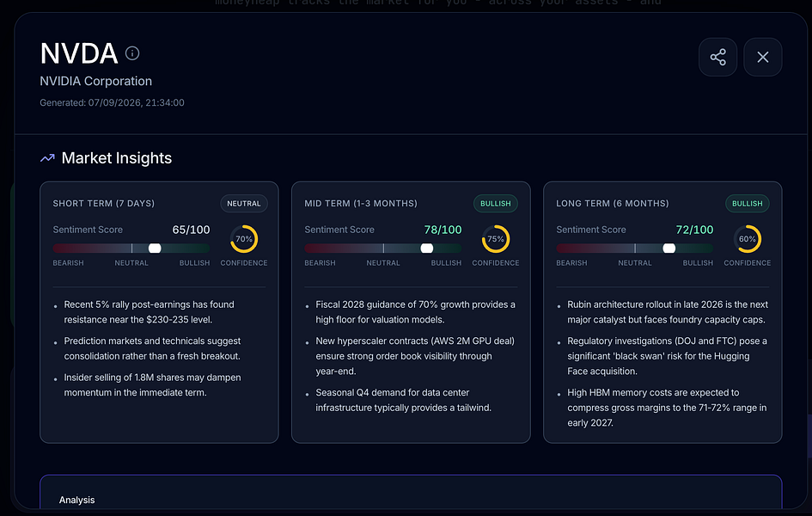Click the BULLISH badge on Long Term card

tap(748, 204)
